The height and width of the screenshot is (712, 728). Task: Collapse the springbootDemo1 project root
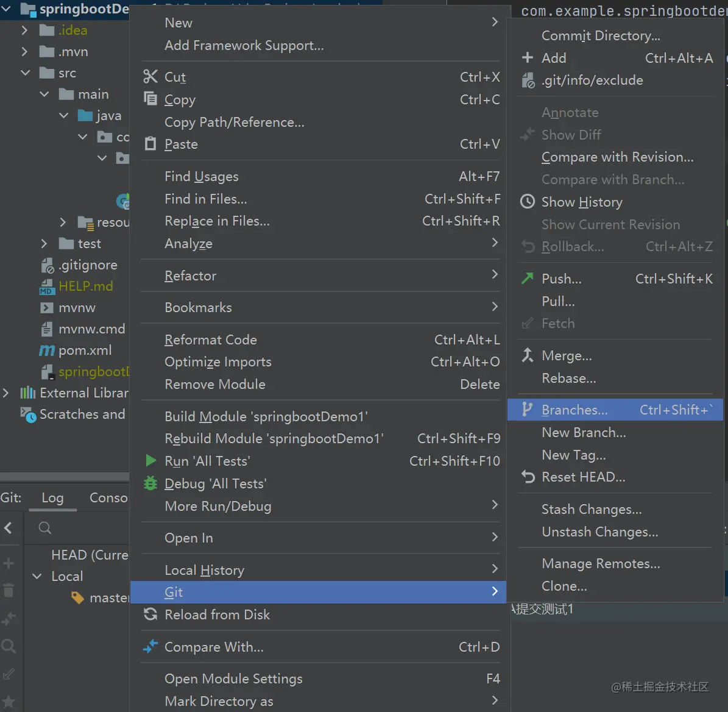click(6, 9)
